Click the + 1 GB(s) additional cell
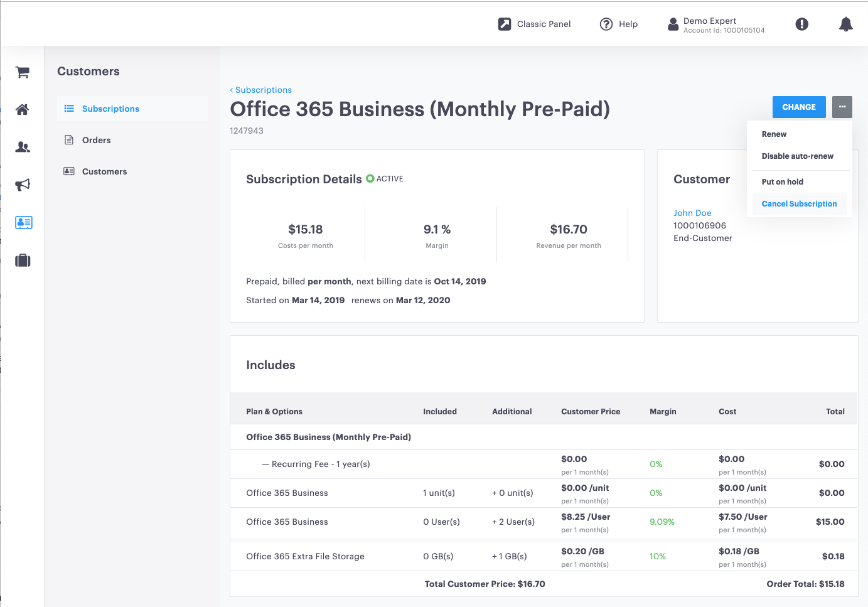Screen dimensions: 868x607 tap(510, 556)
